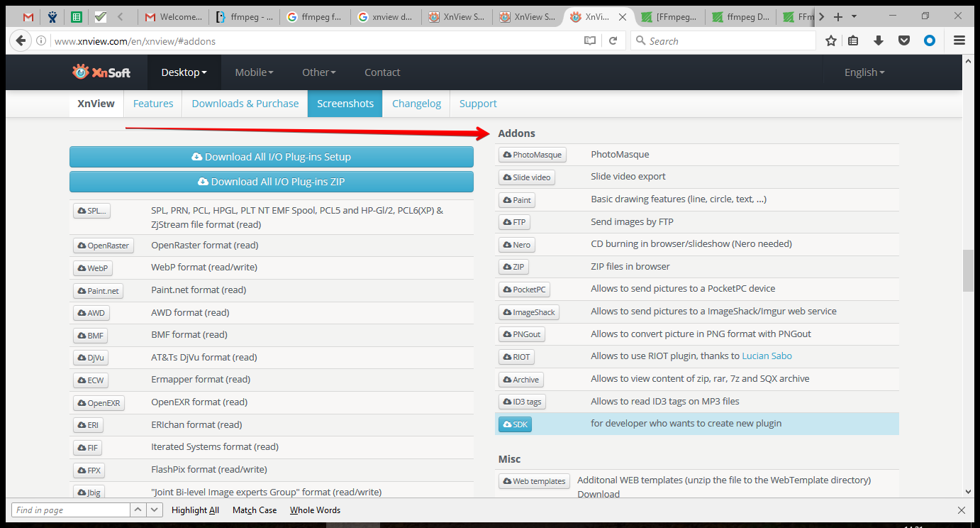Toggle Highlight All in the find bar

coord(195,510)
